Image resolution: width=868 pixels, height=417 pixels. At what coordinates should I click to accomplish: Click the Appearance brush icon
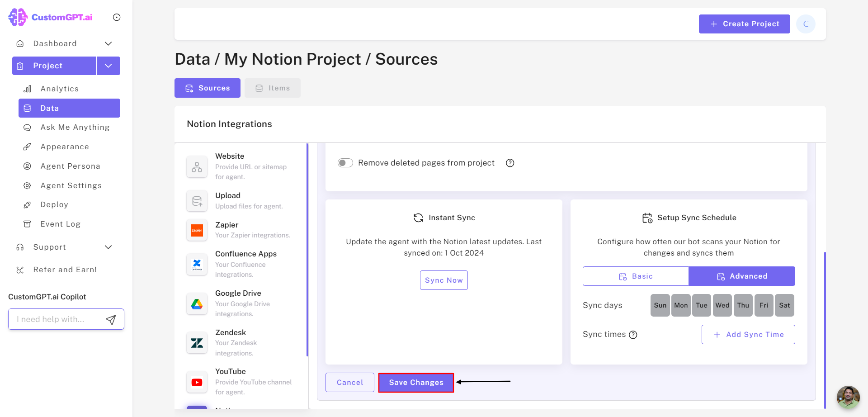pyautogui.click(x=27, y=147)
